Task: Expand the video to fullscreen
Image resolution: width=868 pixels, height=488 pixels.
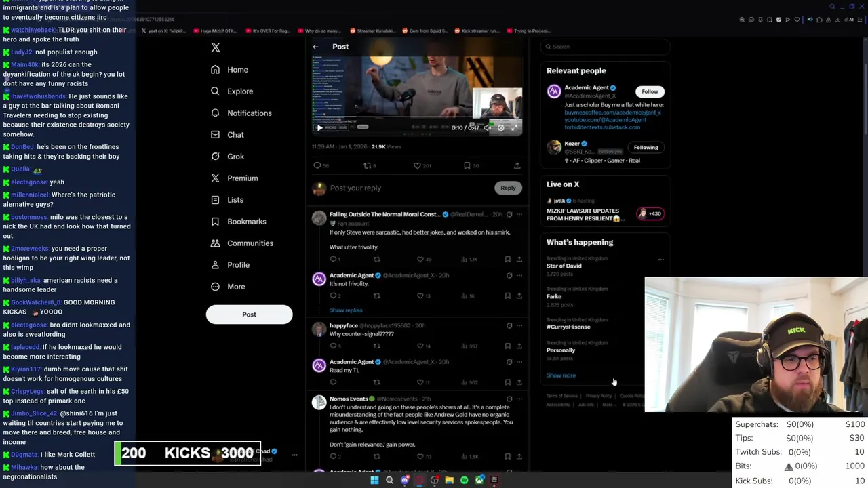Action: [x=514, y=127]
